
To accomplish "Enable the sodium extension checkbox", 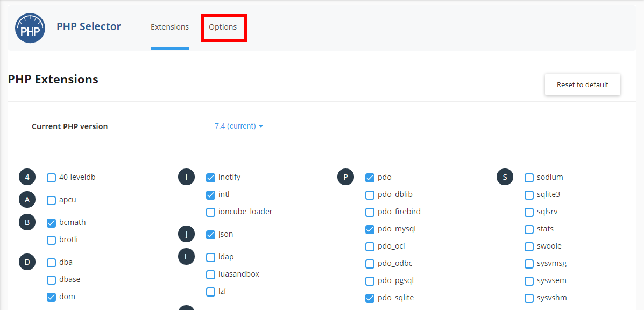I will click(529, 177).
